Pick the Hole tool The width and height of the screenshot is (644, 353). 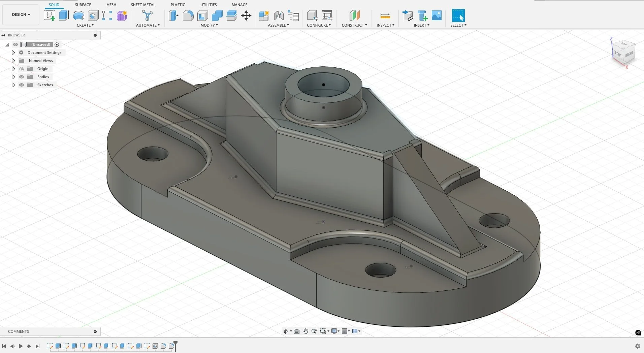click(93, 15)
